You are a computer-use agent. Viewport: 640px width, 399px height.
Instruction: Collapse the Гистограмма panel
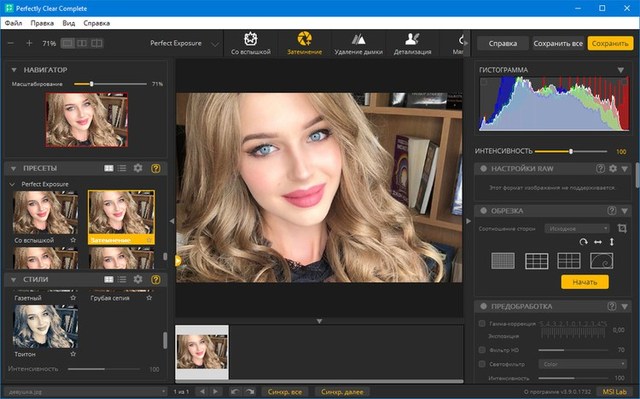[621, 70]
